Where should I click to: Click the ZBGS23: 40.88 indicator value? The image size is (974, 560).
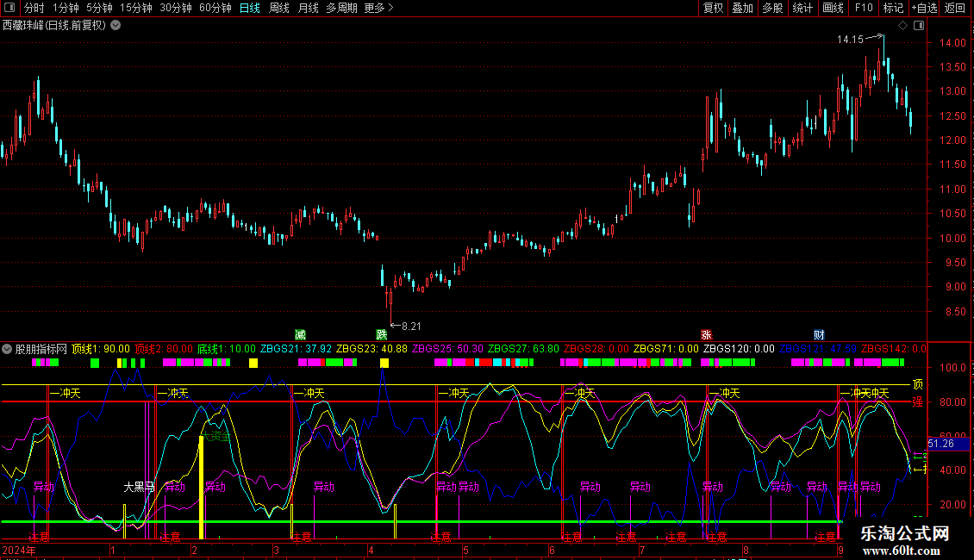(x=372, y=349)
